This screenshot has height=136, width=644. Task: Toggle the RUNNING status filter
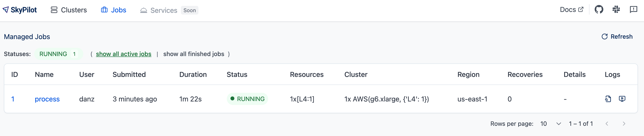[x=58, y=54]
